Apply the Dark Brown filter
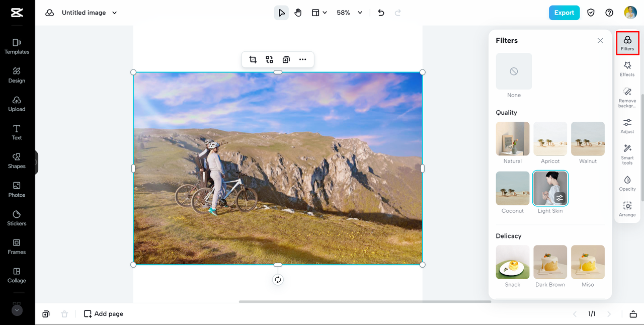The width and height of the screenshot is (644, 325). tap(550, 262)
